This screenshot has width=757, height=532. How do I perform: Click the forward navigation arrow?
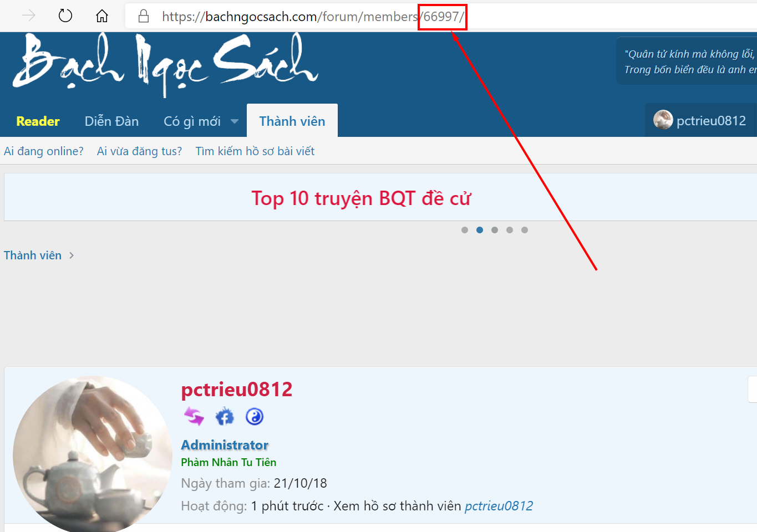point(29,16)
